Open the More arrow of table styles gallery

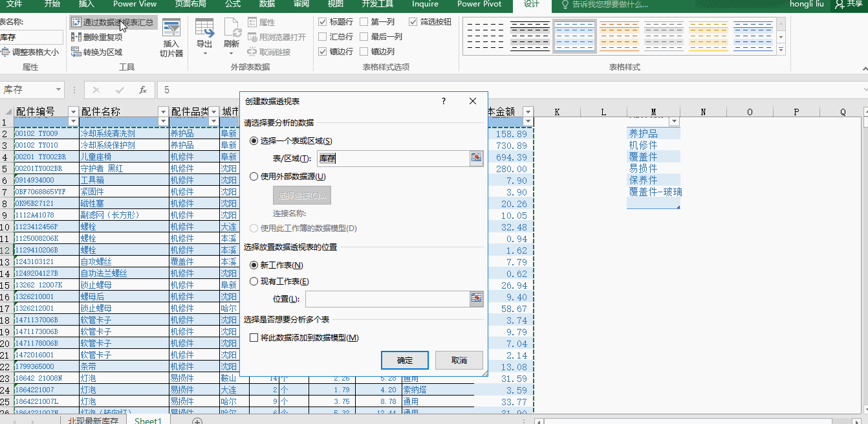[x=781, y=49]
